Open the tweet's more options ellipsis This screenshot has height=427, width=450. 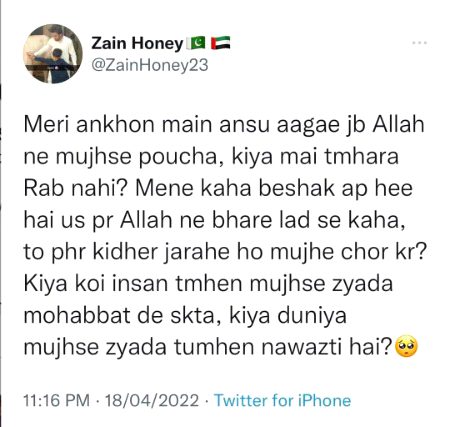coord(420,43)
